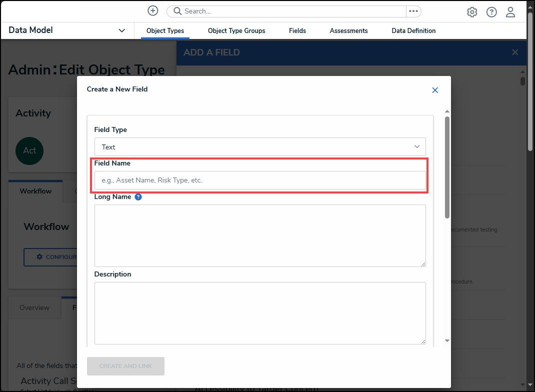Screen dimensions: 535x392
Task: Open the help question mark menu
Action: (x=491, y=12)
